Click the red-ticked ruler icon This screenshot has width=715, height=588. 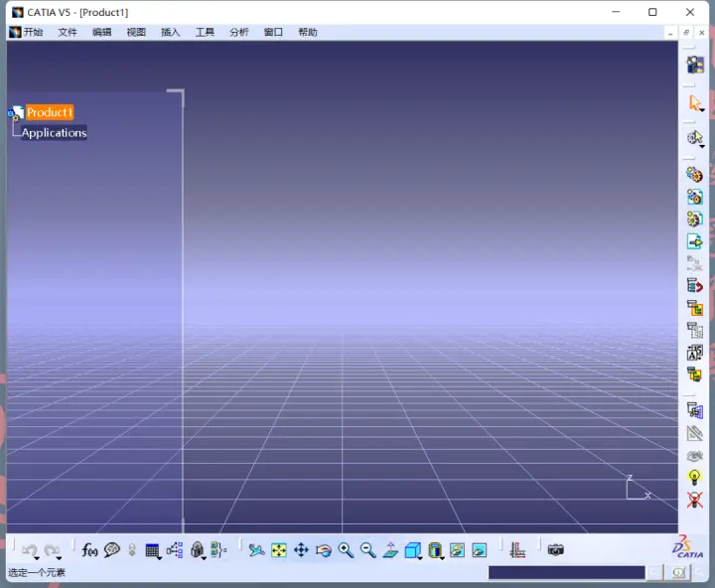pos(517,550)
